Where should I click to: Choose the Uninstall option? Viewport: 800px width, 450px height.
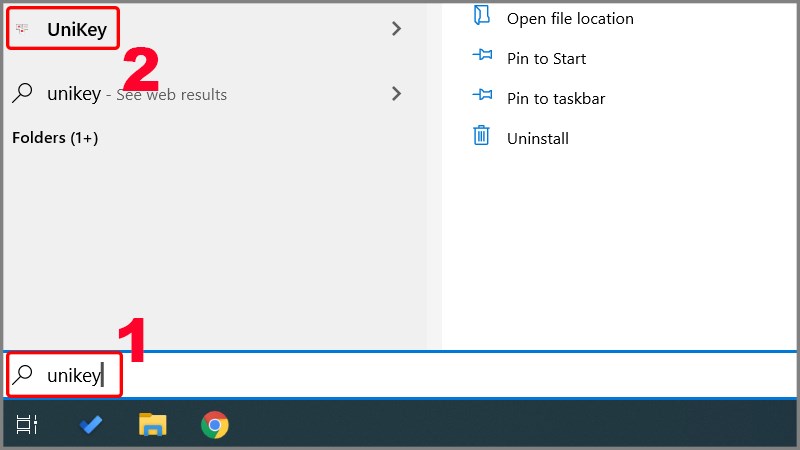point(538,139)
